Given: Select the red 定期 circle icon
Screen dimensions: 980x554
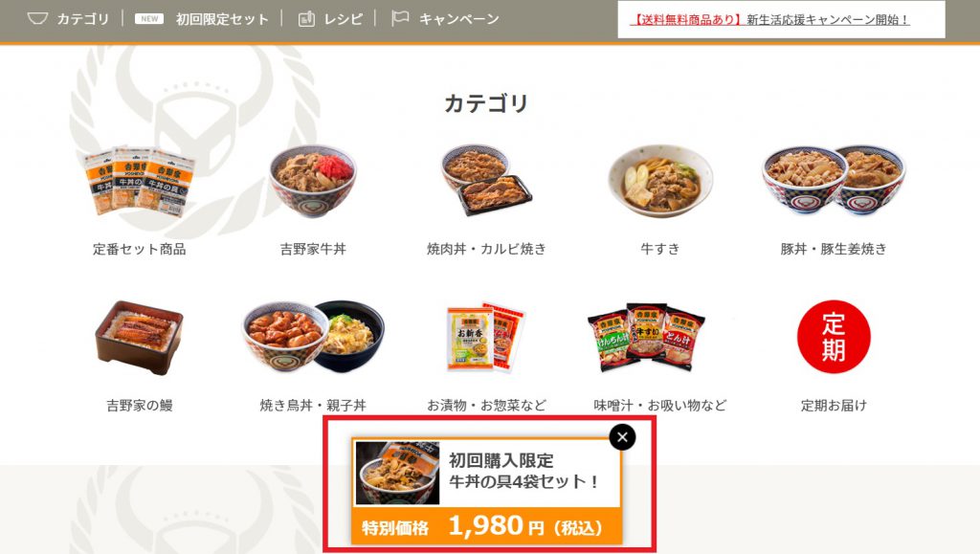Looking at the screenshot, I should (x=834, y=337).
